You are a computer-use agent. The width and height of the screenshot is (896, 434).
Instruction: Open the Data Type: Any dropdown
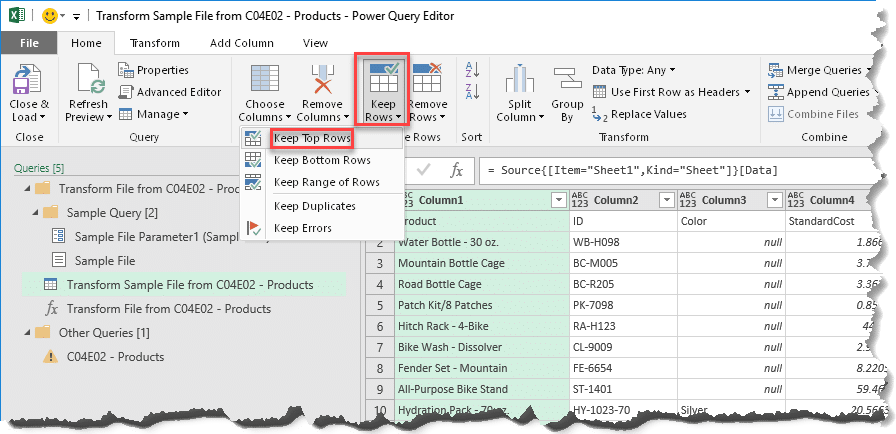[634, 70]
